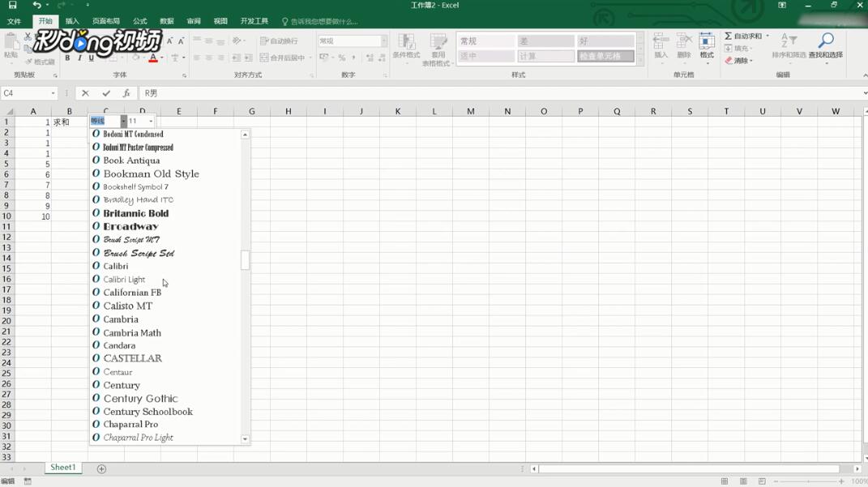The image size is (868, 487).
Task: Click the red font color button
Action: pos(153,58)
